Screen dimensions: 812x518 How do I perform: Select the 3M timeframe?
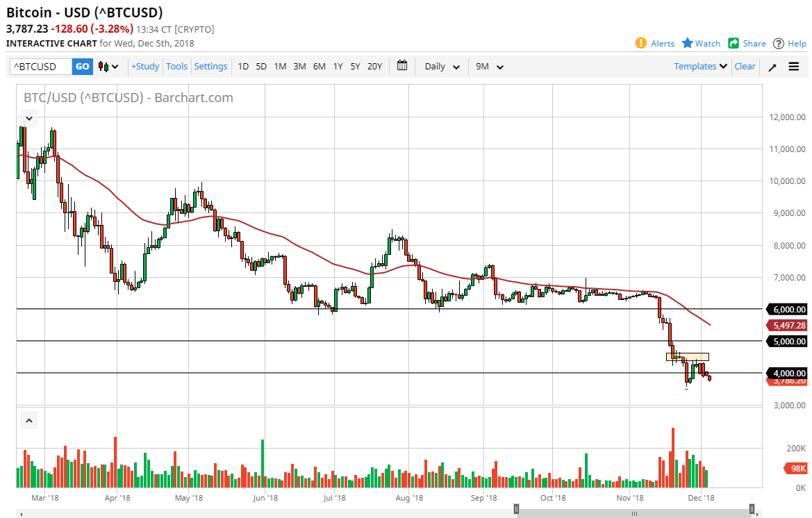pyautogui.click(x=299, y=66)
